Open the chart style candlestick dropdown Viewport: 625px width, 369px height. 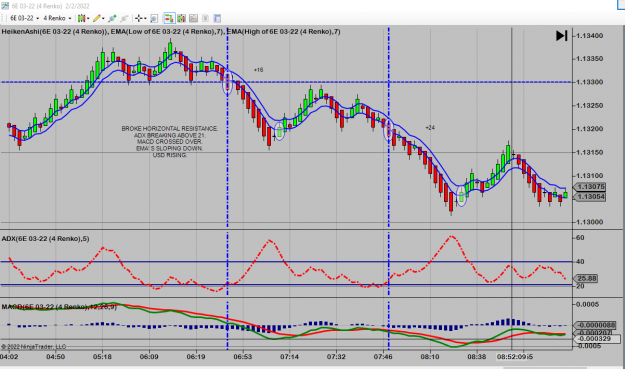point(83,18)
